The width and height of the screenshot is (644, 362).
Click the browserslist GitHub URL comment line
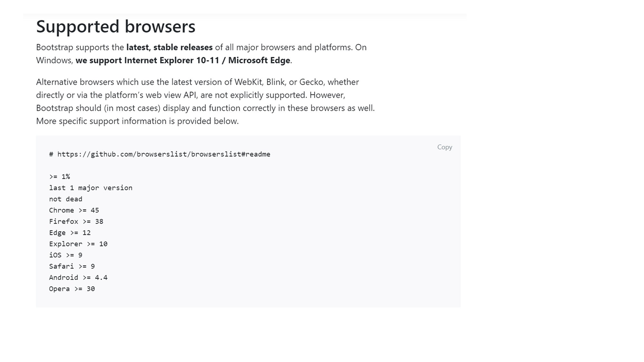[160, 154]
